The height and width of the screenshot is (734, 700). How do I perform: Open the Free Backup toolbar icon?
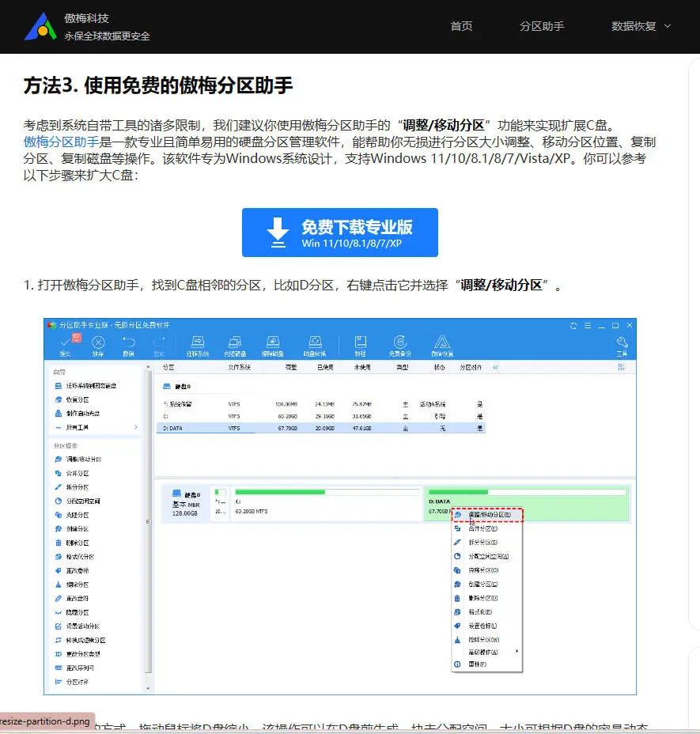401,346
